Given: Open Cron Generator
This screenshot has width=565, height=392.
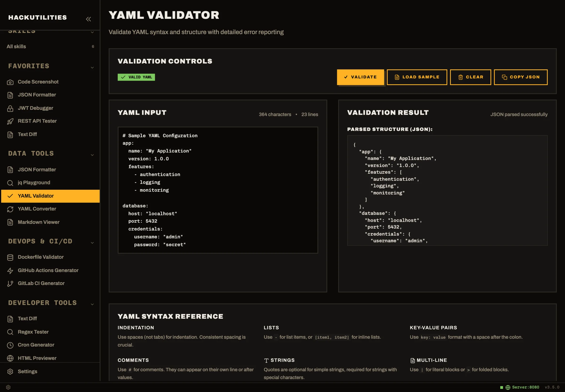Looking at the screenshot, I should (x=50, y=345).
